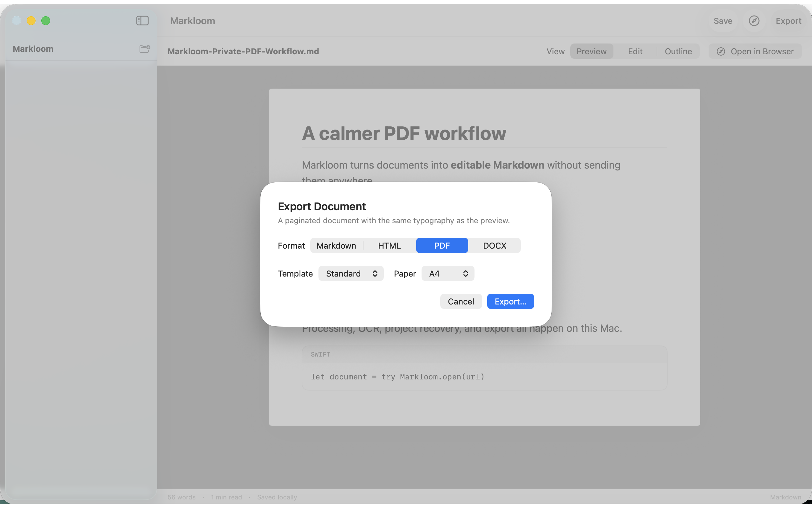Switch to Edit view tab
Image resolution: width=812 pixels, height=508 pixels.
tap(635, 51)
